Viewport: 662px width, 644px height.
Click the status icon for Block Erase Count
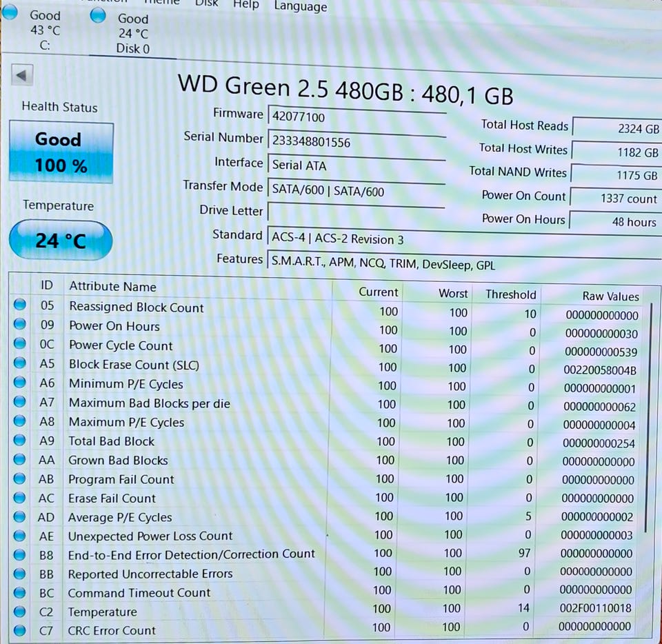click(x=20, y=363)
